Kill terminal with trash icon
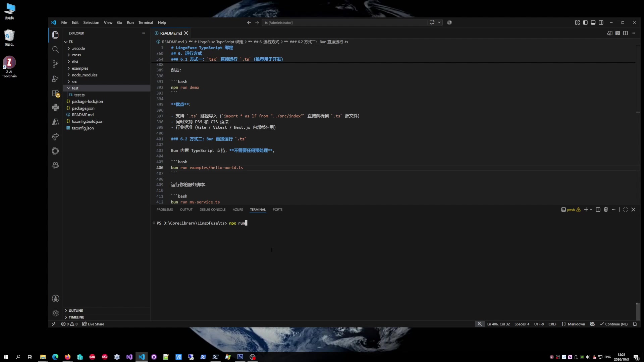The width and height of the screenshot is (644, 362). click(606, 209)
